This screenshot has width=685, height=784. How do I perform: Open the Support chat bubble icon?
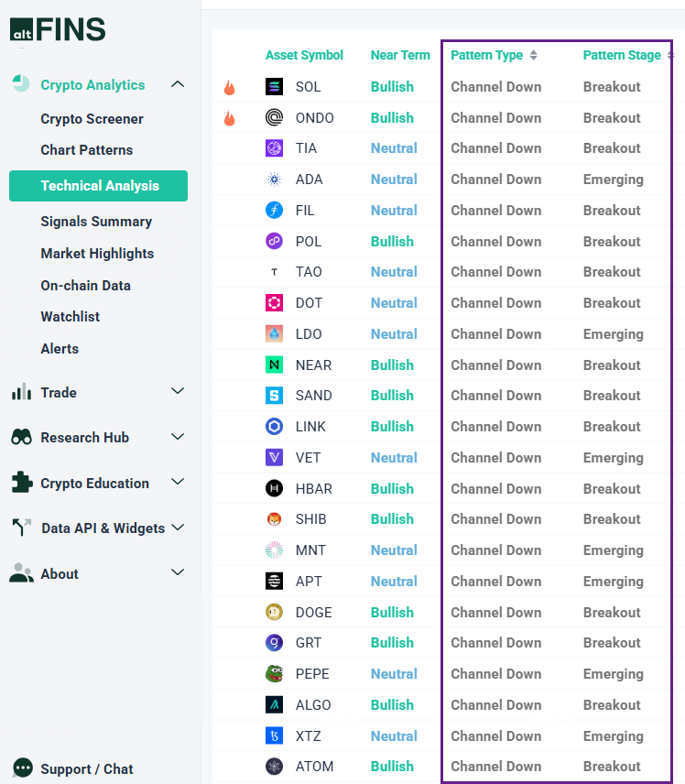coord(23,768)
